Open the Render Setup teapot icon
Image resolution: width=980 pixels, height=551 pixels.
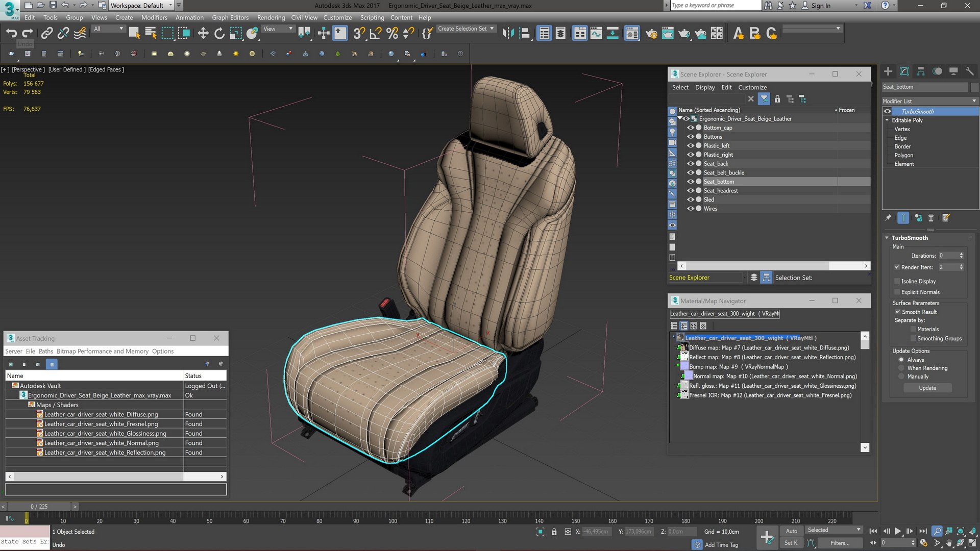(x=651, y=34)
